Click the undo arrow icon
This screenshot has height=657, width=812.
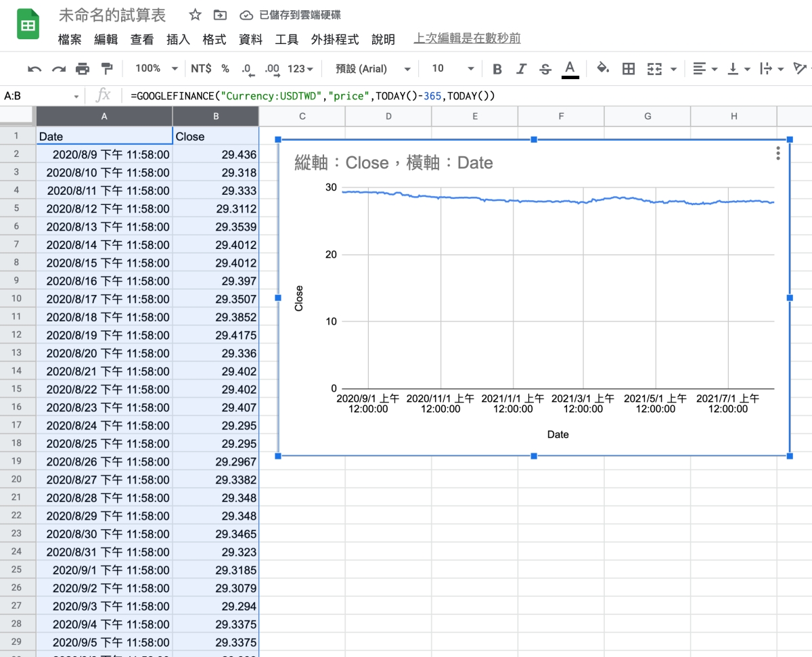click(x=35, y=69)
